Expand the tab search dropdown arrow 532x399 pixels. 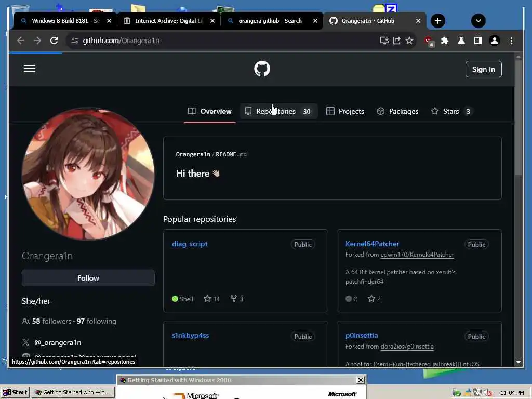click(x=478, y=21)
